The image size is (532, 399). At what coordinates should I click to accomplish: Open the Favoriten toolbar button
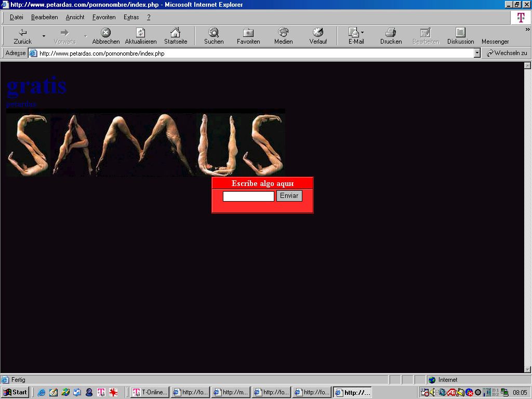tap(248, 36)
